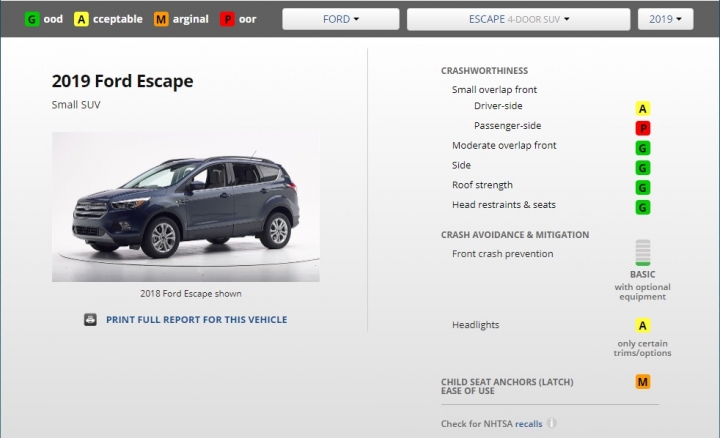This screenshot has height=438, width=720.
Task: Open the ESCAPE 4-door SUV model dropdown
Action: [x=518, y=19]
